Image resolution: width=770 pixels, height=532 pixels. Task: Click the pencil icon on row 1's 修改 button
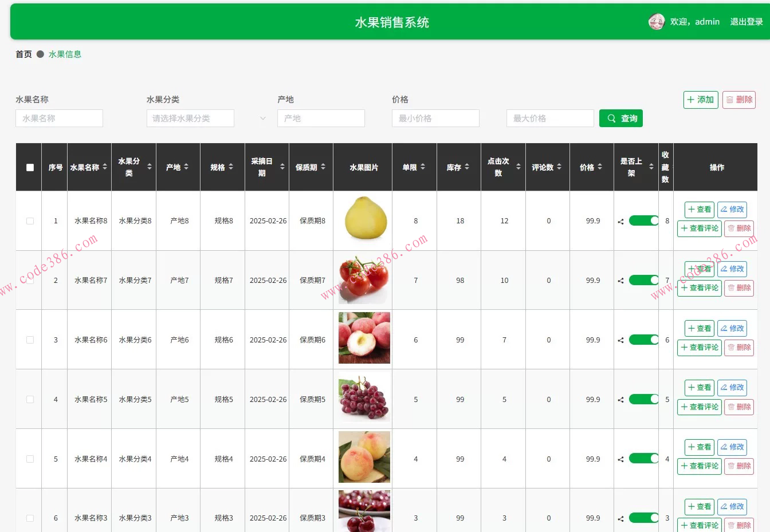pos(725,209)
